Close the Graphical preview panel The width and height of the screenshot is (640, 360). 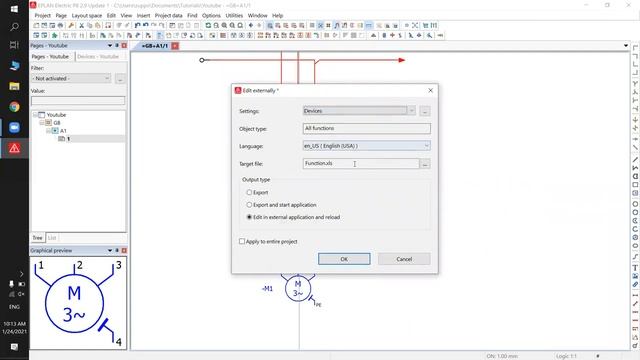[x=124, y=250]
